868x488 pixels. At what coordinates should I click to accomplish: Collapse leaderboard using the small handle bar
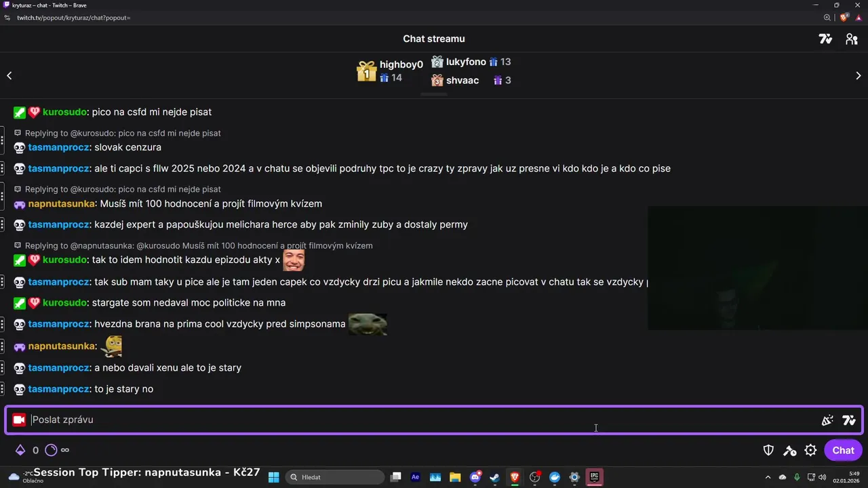pyautogui.click(x=434, y=95)
